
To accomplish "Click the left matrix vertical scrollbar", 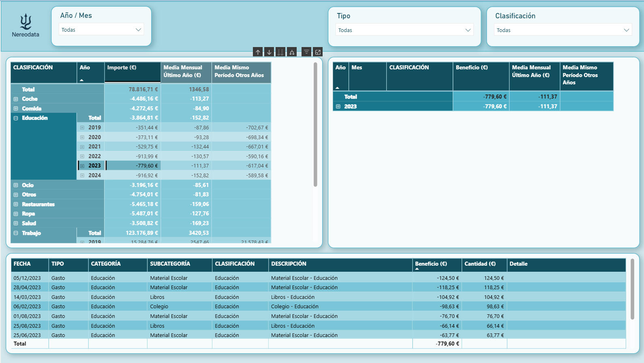I will pos(315,124).
